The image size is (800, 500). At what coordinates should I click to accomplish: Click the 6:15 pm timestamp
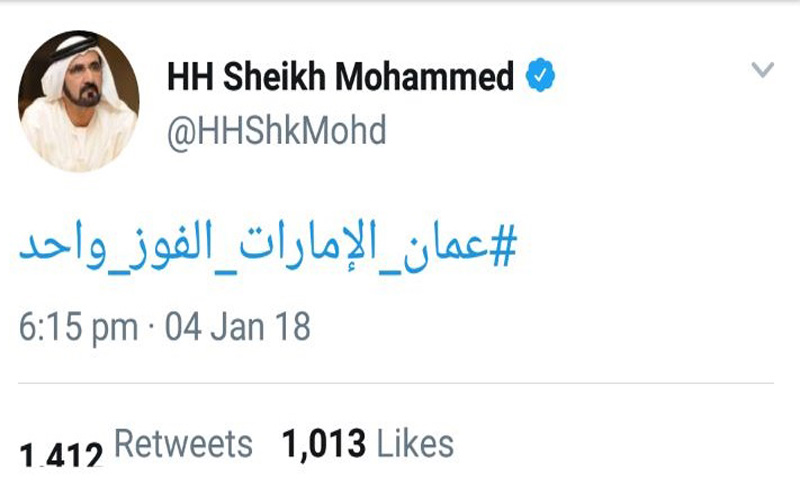(x=78, y=326)
